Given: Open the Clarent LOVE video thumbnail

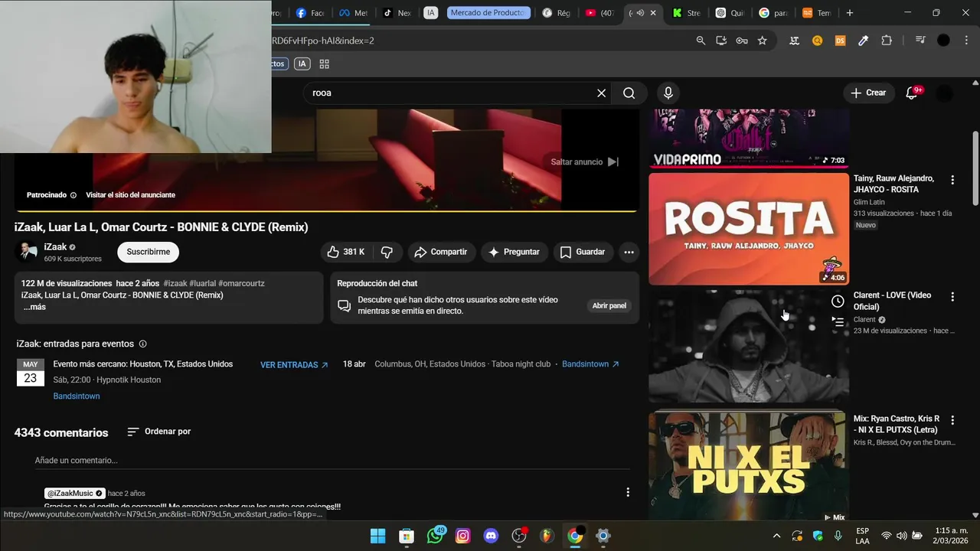Looking at the screenshot, I should point(749,347).
